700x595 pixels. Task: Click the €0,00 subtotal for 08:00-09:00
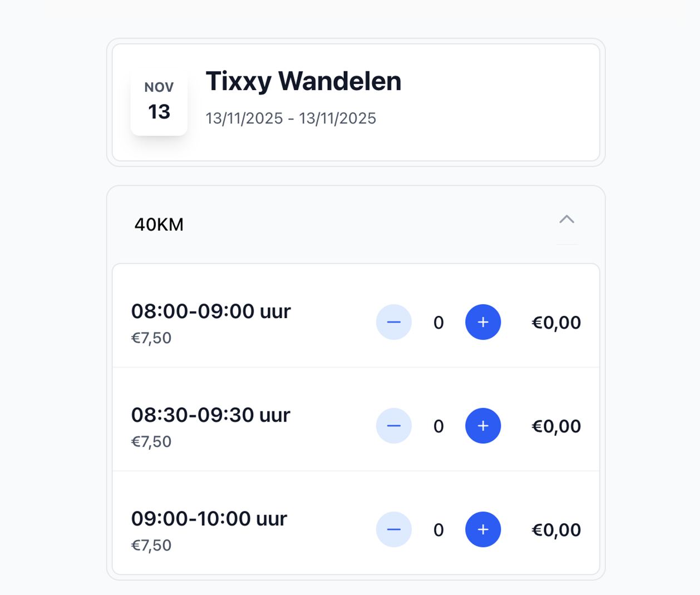pyautogui.click(x=556, y=323)
